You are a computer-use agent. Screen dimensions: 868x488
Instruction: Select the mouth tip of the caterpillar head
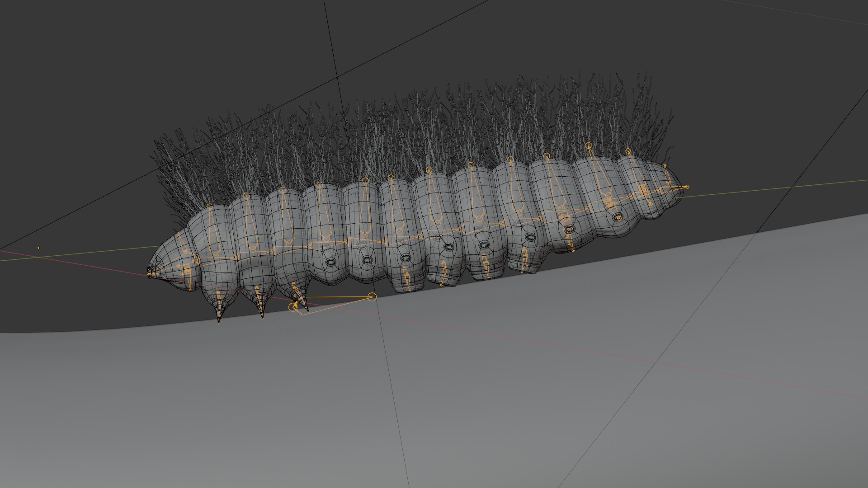[x=149, y=272]
